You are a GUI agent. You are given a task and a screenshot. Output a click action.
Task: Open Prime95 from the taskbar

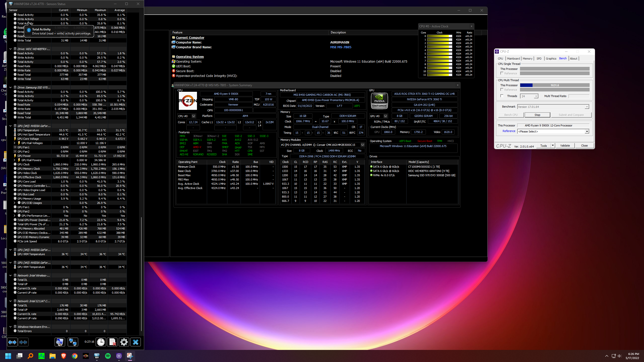pyautogui.click(x=42, y=356)
